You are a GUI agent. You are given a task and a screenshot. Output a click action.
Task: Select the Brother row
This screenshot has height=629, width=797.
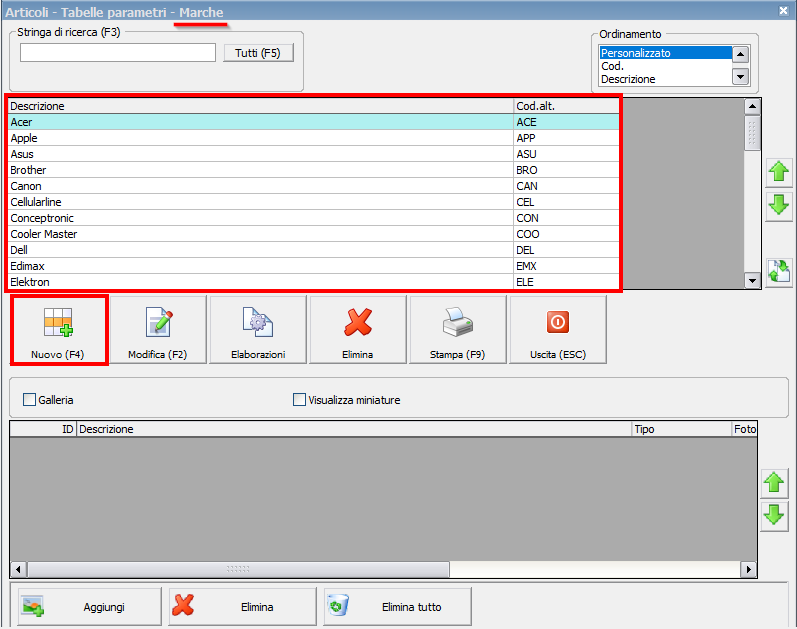point(314,170)
